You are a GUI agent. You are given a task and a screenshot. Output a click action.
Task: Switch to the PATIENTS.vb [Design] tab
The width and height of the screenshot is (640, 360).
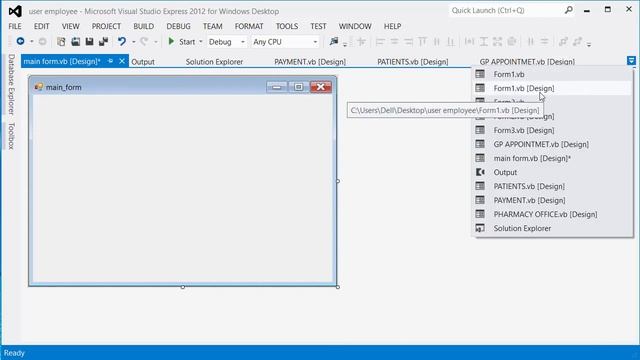point(413,62)
